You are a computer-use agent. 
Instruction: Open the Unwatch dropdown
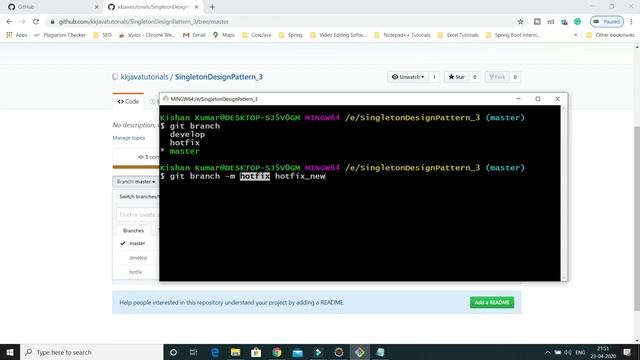point(408,77)
